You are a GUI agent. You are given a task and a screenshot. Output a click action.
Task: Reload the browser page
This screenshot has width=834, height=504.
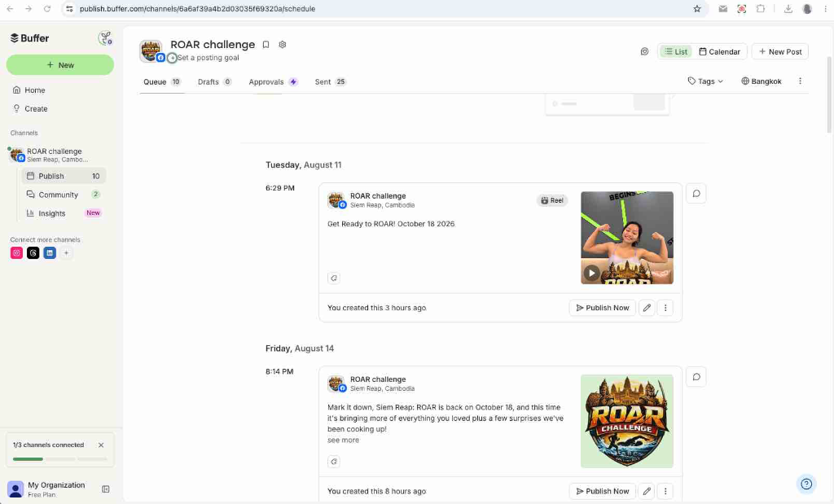[46, 8]
